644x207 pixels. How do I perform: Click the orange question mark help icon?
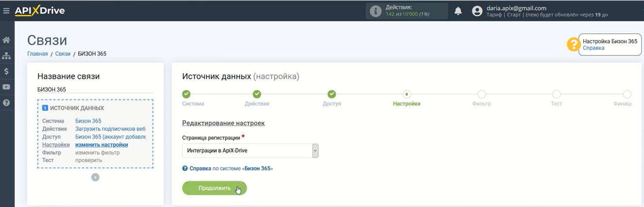(574, 45)
